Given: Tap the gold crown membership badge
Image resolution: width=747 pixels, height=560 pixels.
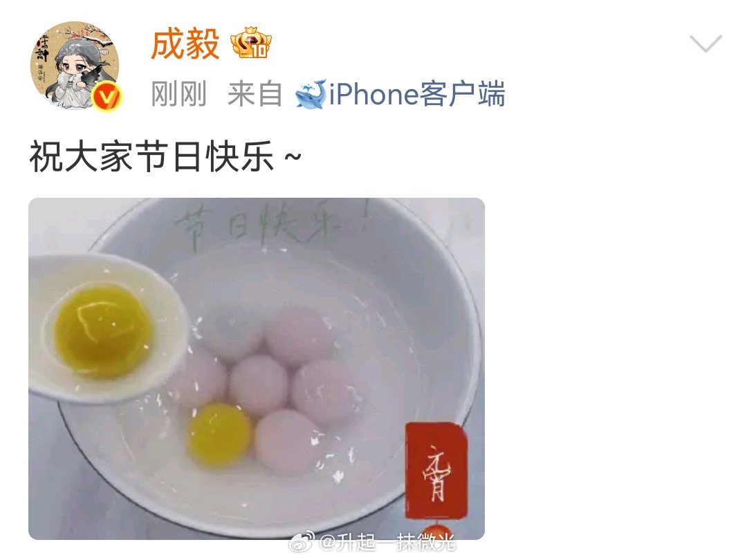Looking at the screenshot, I should (251, 44).
